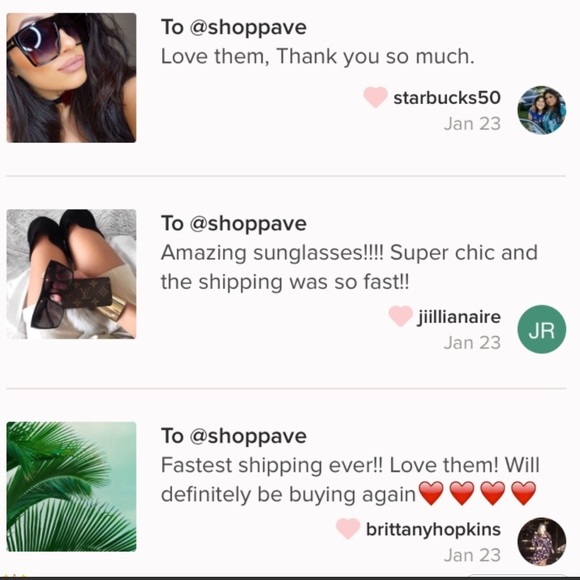Tap heart beside brittanyhopkins username
Image resolution: width=580 pixels, height=580 pixels.
(348, 528)
